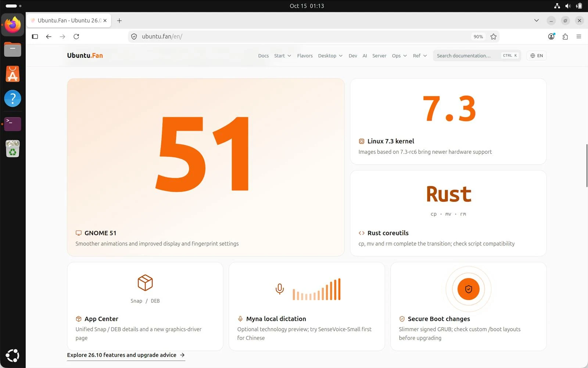
Task: Expand the Ops navigation dropdown
Action: pos(399,56)
